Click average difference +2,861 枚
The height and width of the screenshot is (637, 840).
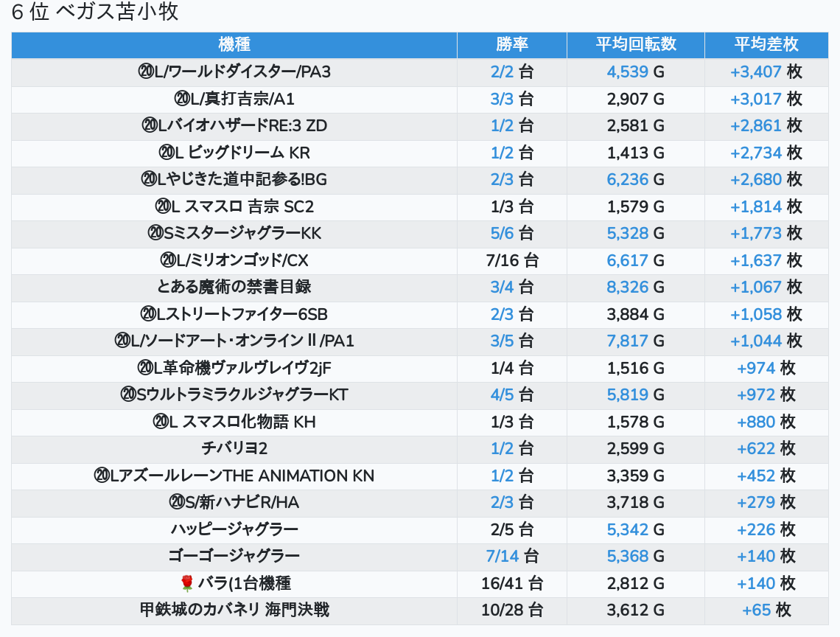pyautogui.click(x=766, y=125)
